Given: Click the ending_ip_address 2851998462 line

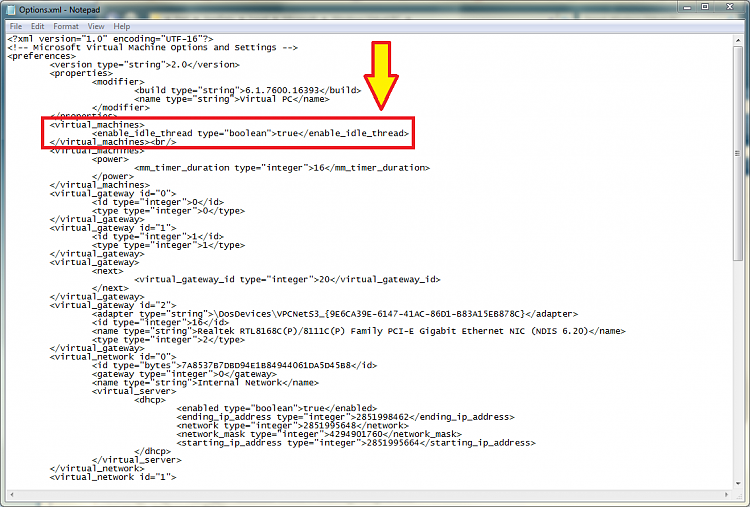Looking at the screenshot, I should coord(346,417).
